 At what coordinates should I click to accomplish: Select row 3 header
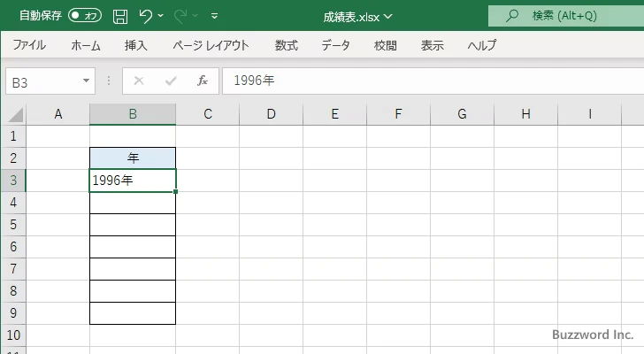(x=13, y=181)
